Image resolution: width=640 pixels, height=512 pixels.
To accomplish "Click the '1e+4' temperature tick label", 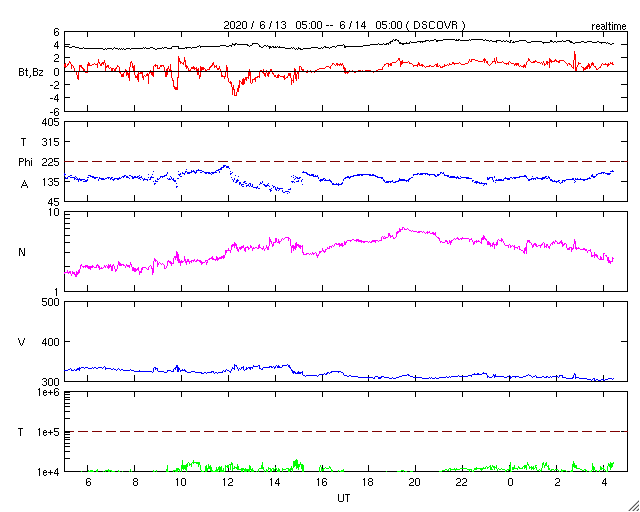I will (x=49, y=472).
